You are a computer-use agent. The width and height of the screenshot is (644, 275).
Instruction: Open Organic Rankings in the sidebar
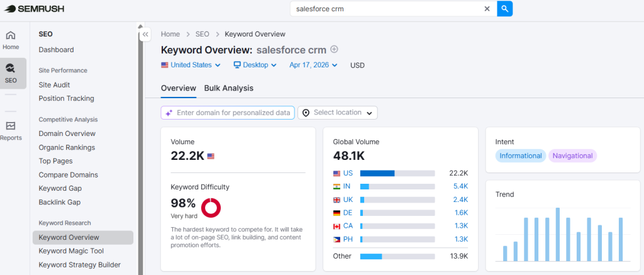tap(67, 147)
